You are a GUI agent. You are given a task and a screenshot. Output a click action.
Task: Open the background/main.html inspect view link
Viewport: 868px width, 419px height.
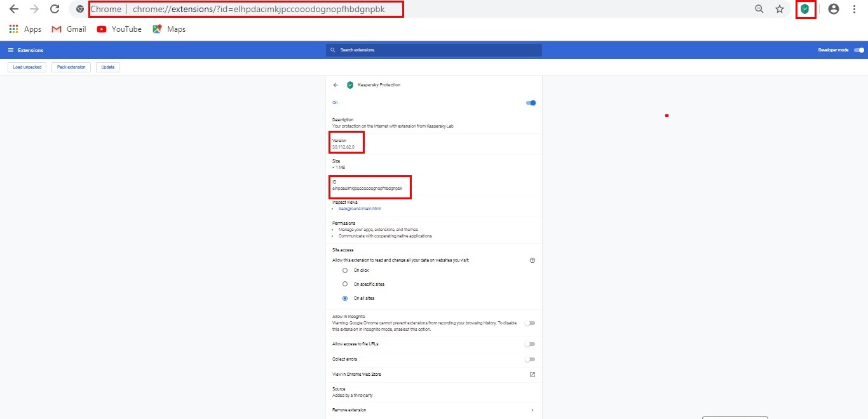click(360, 209)
